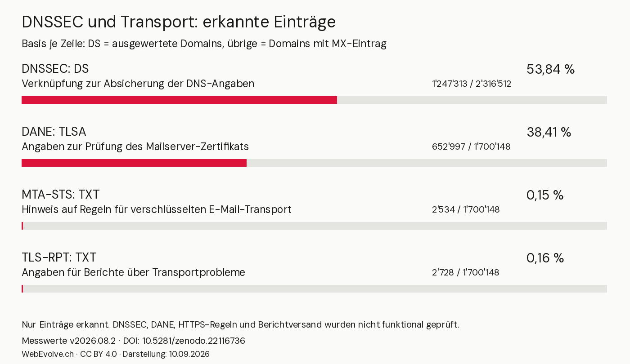
Task: Select the MTA-STS: TXT row heading
Action: click(61, 195)
